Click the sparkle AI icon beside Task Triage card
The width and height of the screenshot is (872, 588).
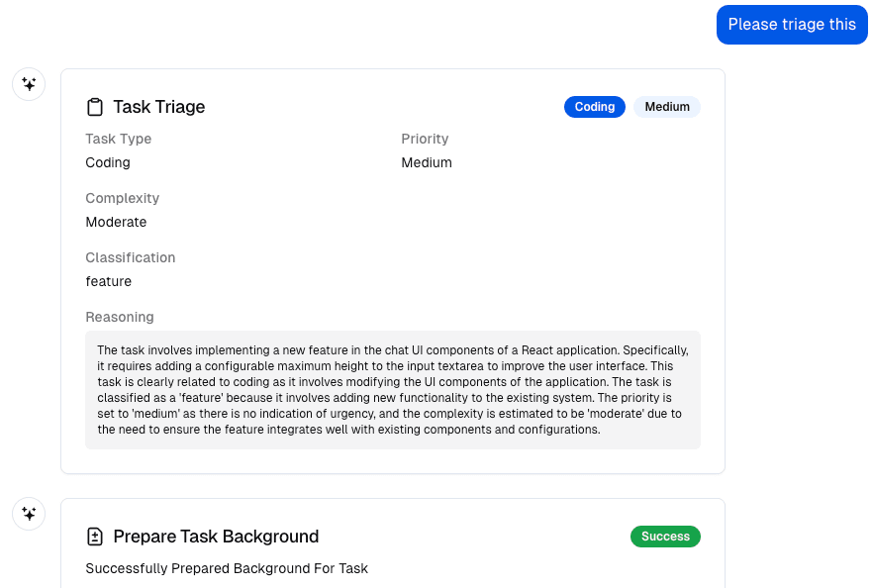point(29,84)
